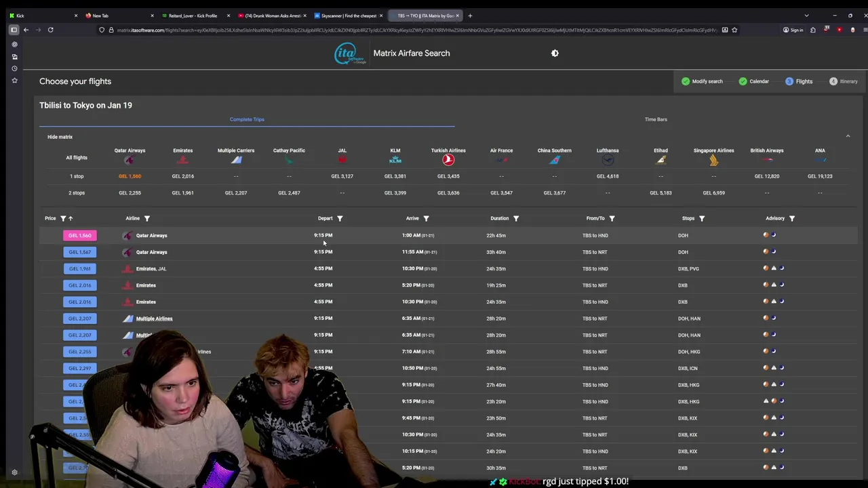This screenshot has width=868, height=488.
Task: Click Lufthansa 1 stop GEL 4,618 cell
Action: [x=608, y=176]
